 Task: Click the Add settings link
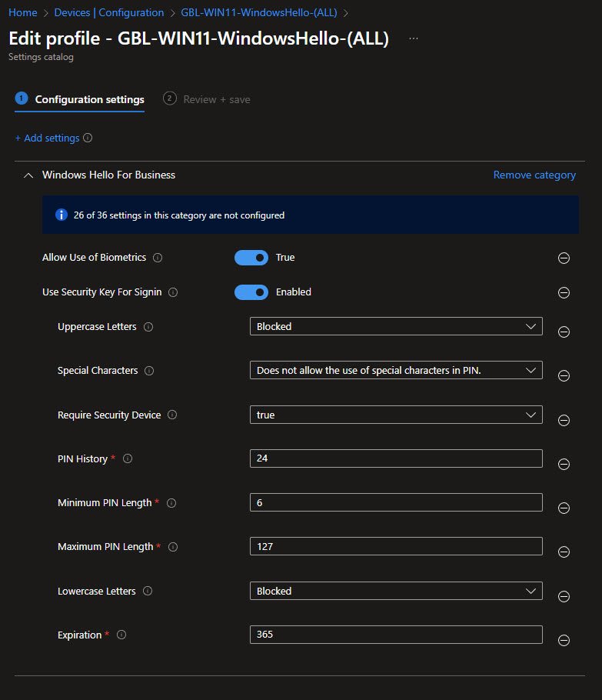(47, 138)
